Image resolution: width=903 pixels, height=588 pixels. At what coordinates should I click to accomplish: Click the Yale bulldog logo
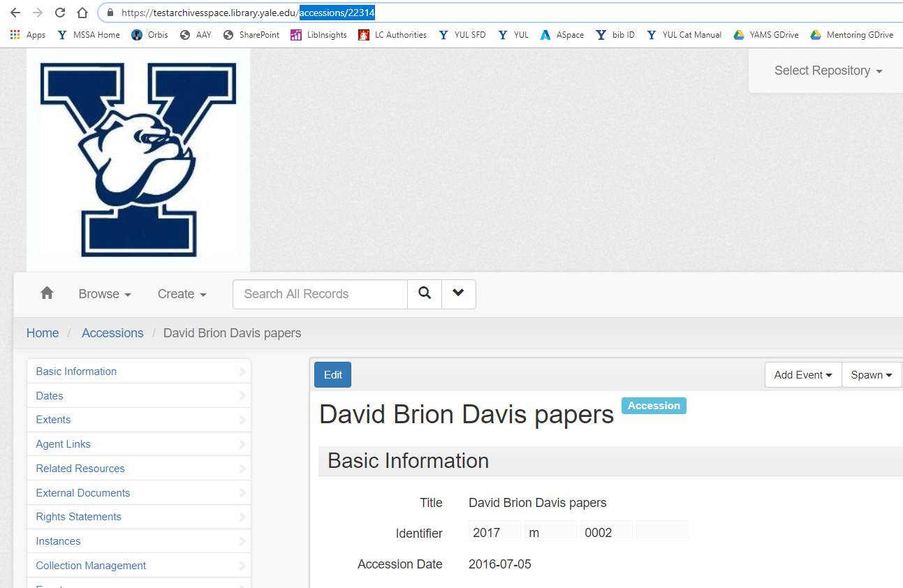click(138, 160)
